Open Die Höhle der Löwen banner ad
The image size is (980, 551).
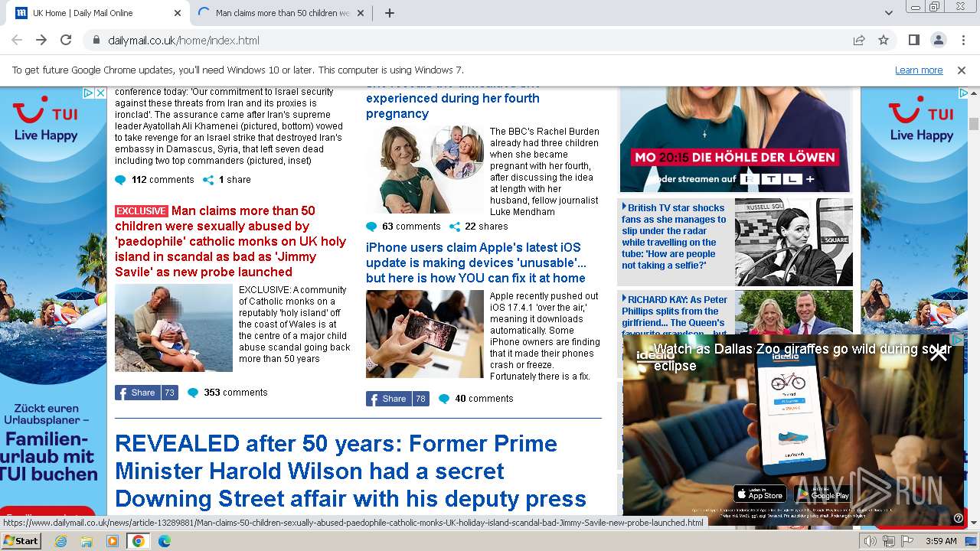click(x=736, y=139)
